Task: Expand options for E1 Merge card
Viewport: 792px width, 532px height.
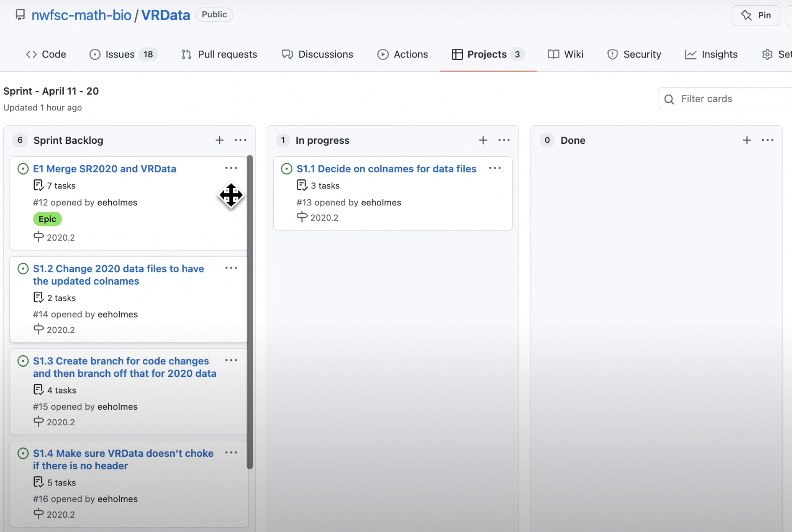Action: pyautogui.click(x=231, y=168)
